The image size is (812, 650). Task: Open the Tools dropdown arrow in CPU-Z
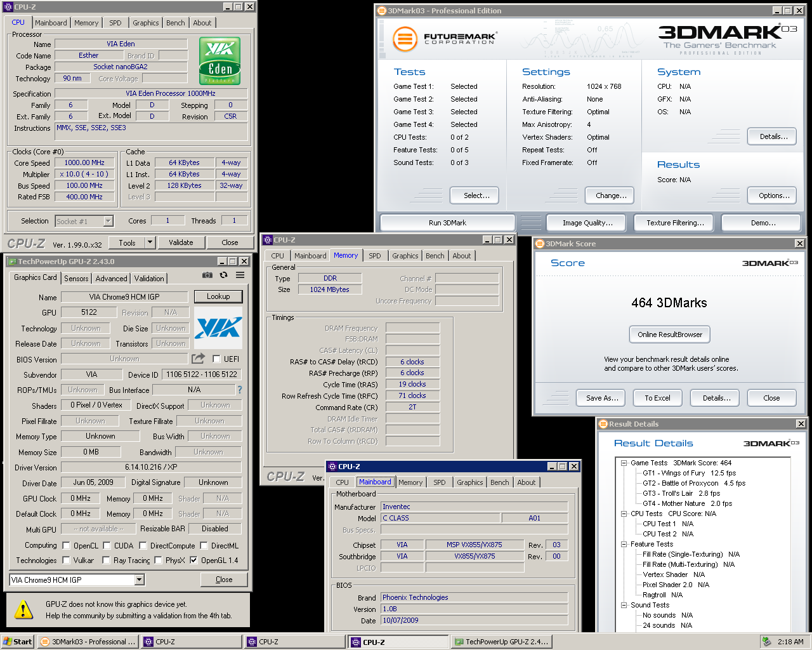150,242
